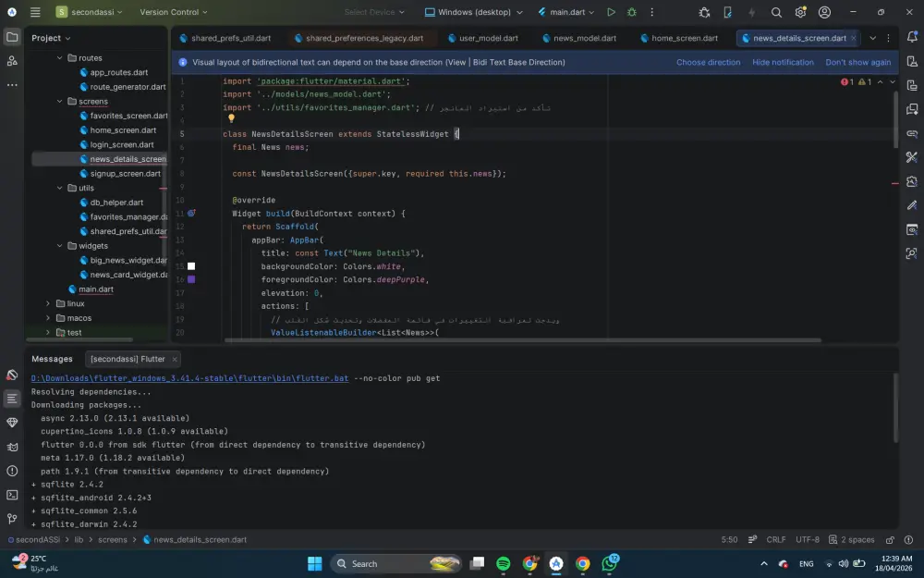Collapse the routes folder

tap(59, 57)
